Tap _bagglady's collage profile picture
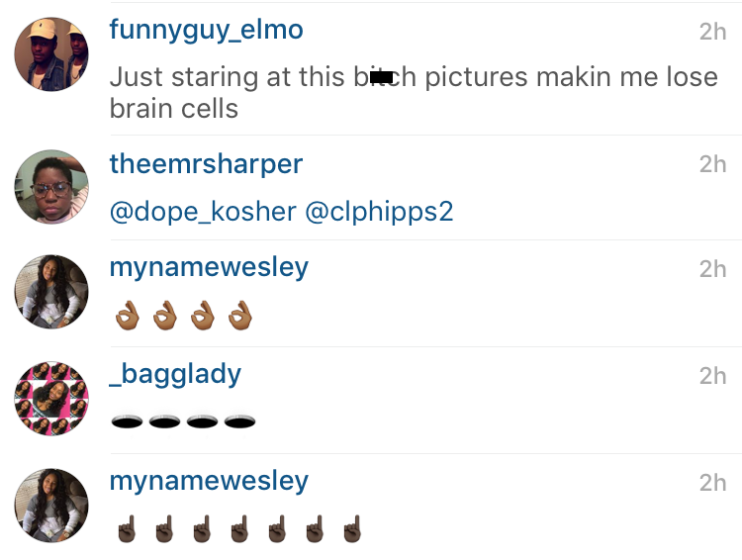 (51, 399)
